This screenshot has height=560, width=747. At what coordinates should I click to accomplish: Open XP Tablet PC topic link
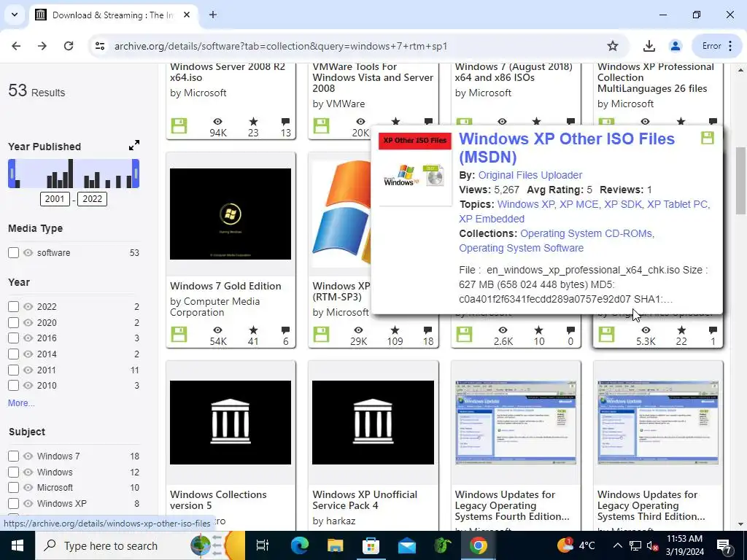[x=678, y=204]
